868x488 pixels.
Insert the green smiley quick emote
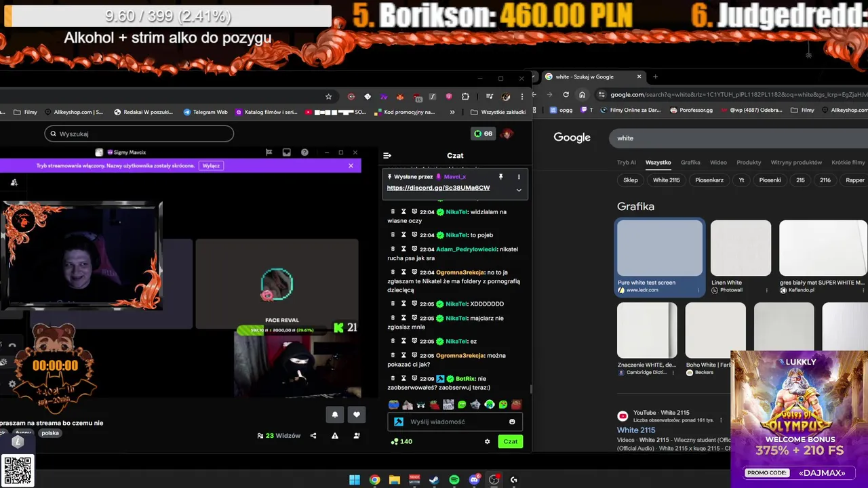[462, 405]
